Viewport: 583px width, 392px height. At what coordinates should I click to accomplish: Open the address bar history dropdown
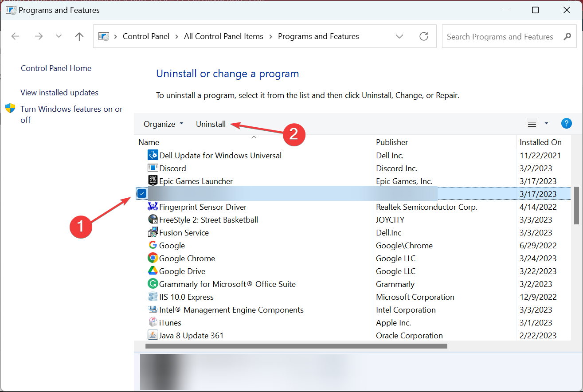399,36
